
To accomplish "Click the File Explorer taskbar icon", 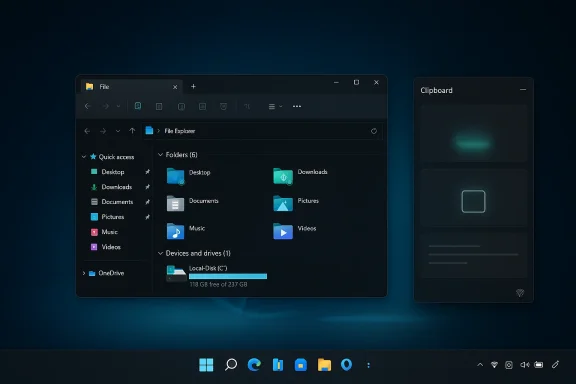I will pyautogui.click(x=324, y=365).
